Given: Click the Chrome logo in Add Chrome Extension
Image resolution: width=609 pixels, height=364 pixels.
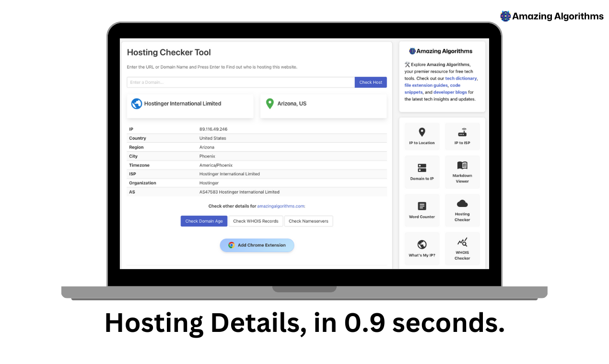Looking at the screenshot, I should tap(231, 245).
